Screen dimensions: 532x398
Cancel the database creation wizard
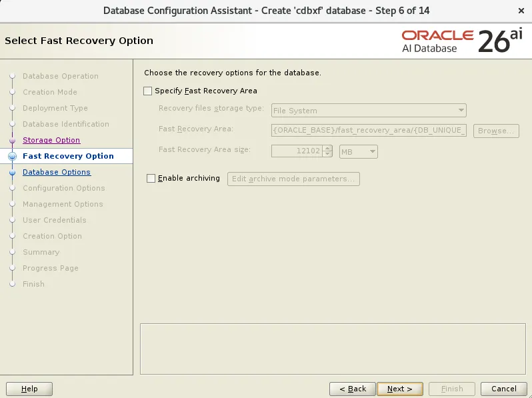(504, 389)
